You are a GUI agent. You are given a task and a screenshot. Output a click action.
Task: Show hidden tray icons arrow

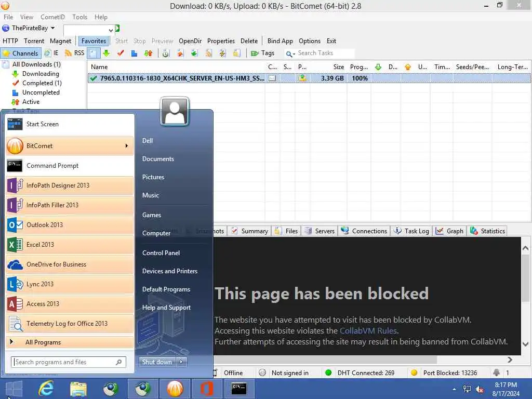[454, 390]
